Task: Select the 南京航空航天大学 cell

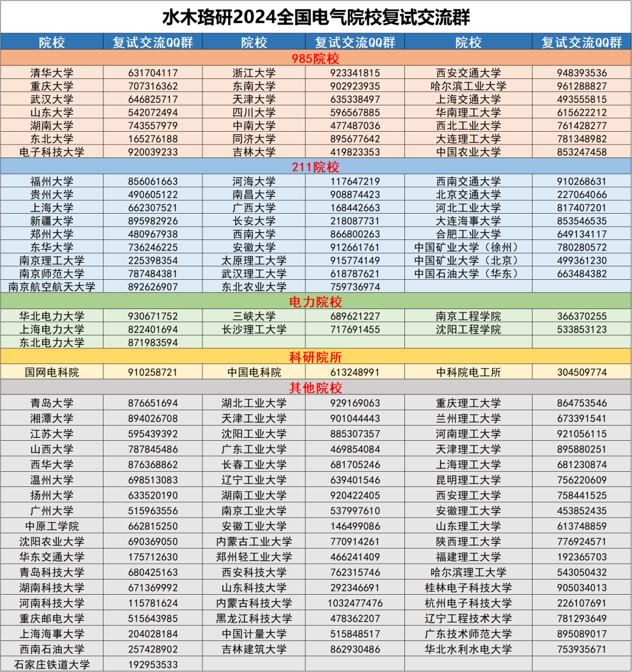Action: pyautogui.click(x=52, y=287)
